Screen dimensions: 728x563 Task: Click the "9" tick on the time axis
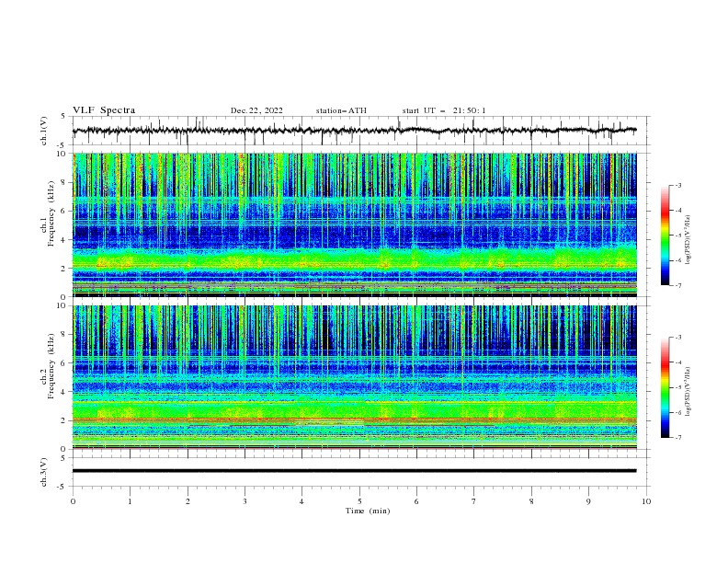(x=588, y=501)
